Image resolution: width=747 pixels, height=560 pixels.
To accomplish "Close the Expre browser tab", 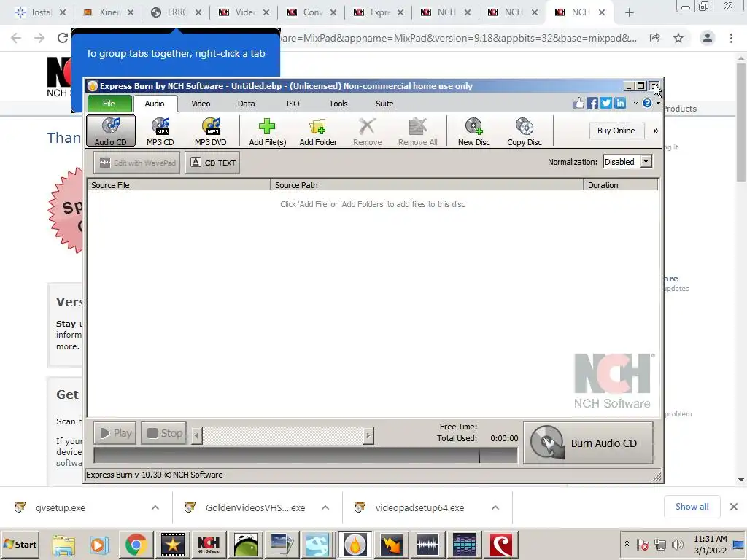I will 400,12.
